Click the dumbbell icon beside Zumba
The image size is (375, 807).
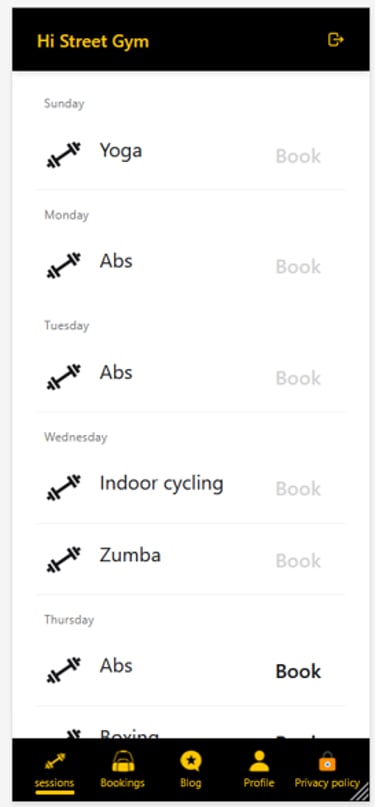pos(64,559)
